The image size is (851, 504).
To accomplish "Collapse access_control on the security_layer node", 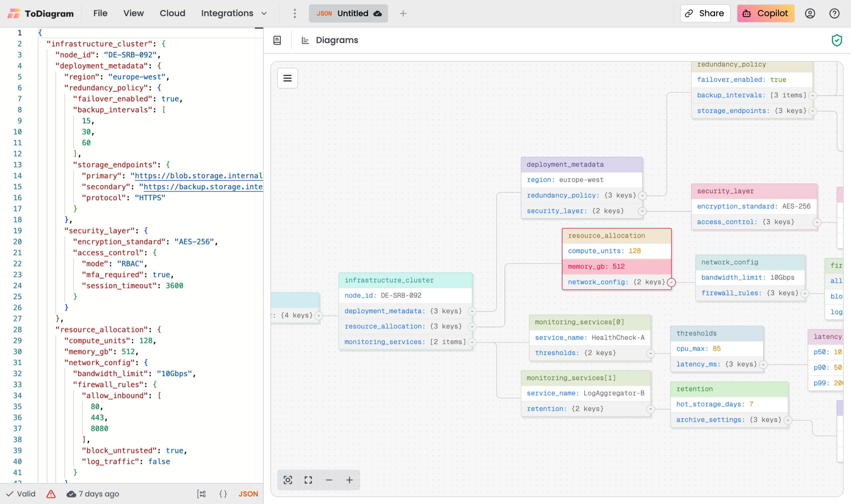I will coord(817,222).
